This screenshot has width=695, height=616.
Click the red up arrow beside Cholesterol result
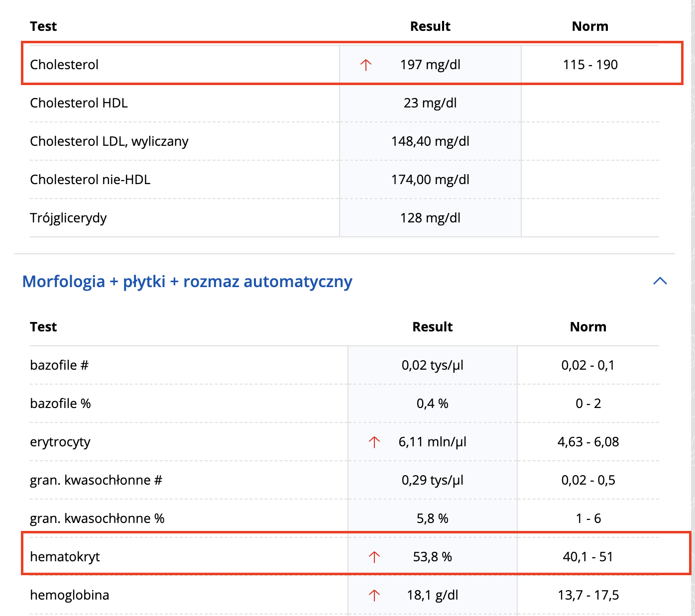(366, 65)
